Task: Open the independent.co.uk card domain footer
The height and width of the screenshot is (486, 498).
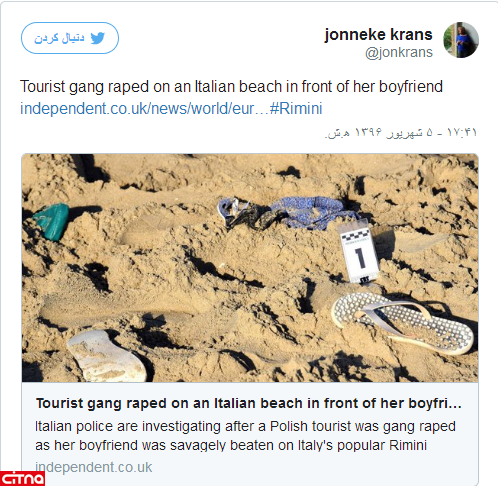Action: tap(94, 467)
